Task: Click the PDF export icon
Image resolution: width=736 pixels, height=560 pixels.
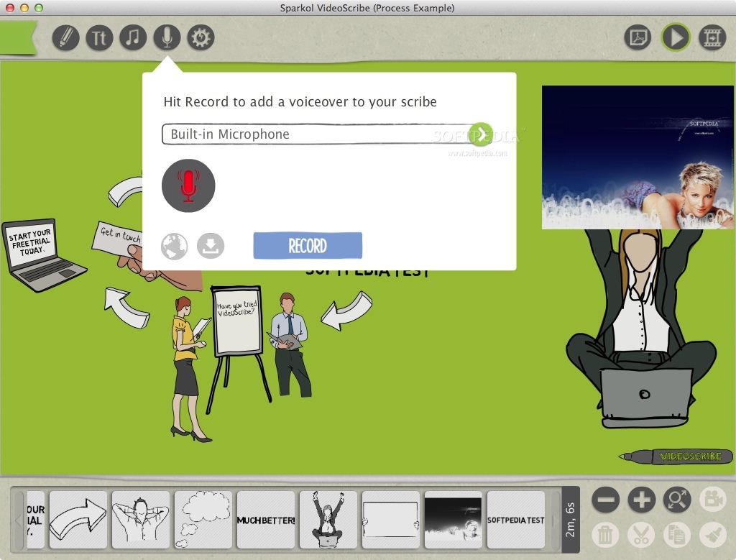Action: [x=638, y=37]
